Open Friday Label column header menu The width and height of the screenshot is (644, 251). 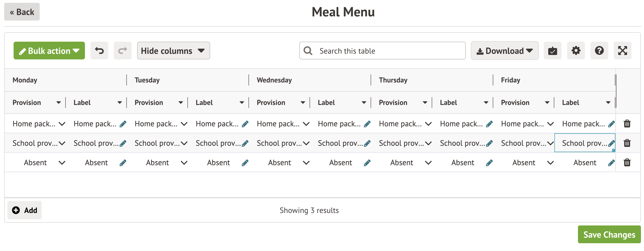click(x=608, y=103)
